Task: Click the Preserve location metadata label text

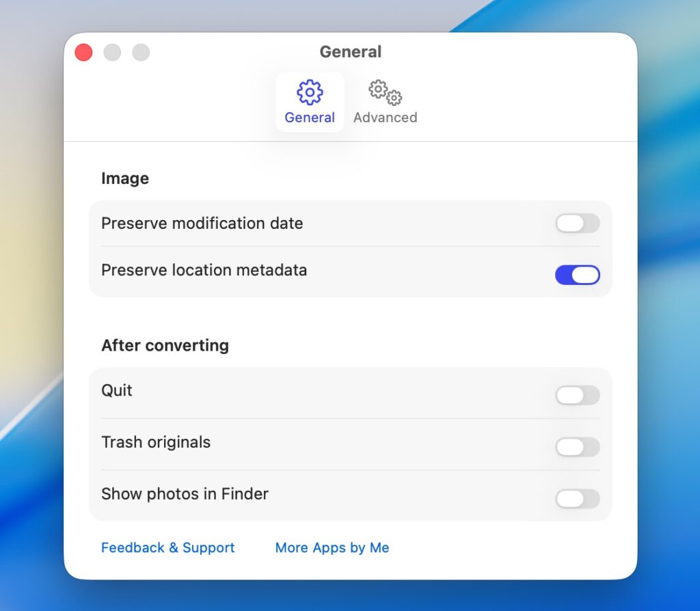Action: pyautogui.click(x=204, y=270)
